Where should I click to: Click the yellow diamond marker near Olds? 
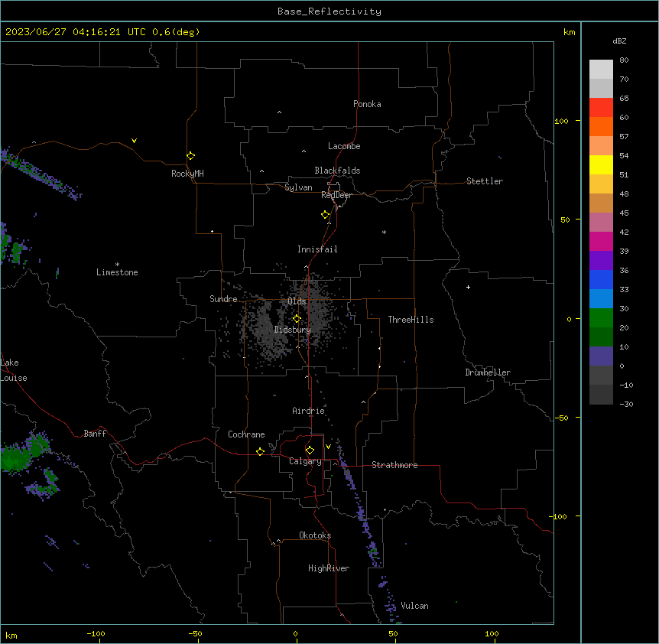click(x=297, y=319)
